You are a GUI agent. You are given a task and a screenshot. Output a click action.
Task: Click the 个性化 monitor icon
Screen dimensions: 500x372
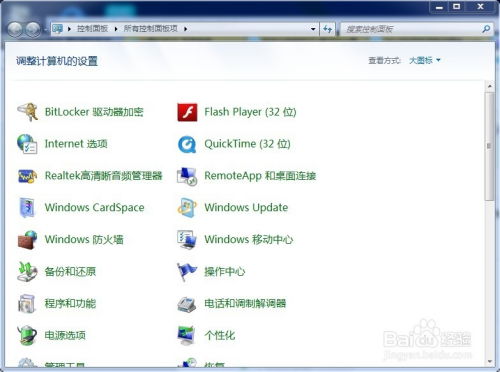pos(186,335)
